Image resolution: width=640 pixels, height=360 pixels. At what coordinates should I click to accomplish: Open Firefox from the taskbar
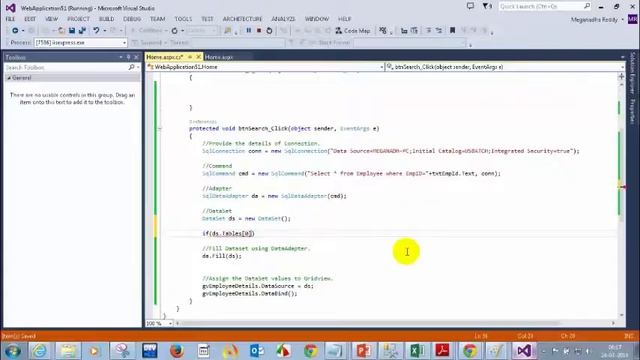pos(177,351)
